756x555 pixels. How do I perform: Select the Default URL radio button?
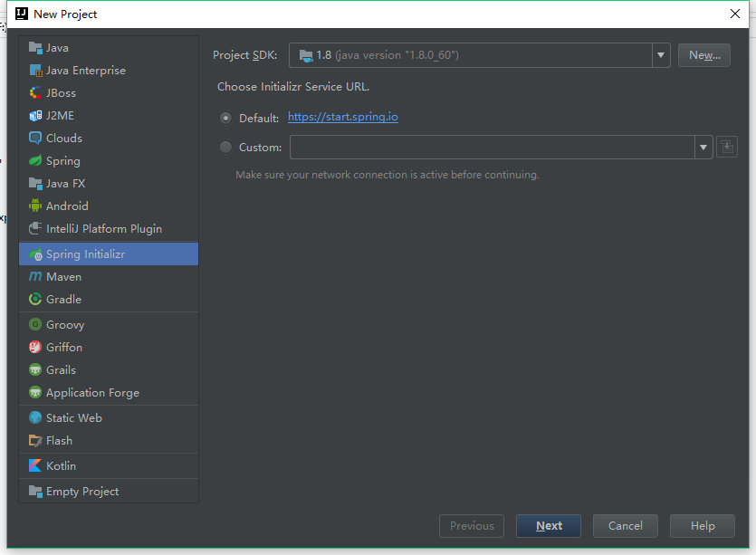[225, 118]
